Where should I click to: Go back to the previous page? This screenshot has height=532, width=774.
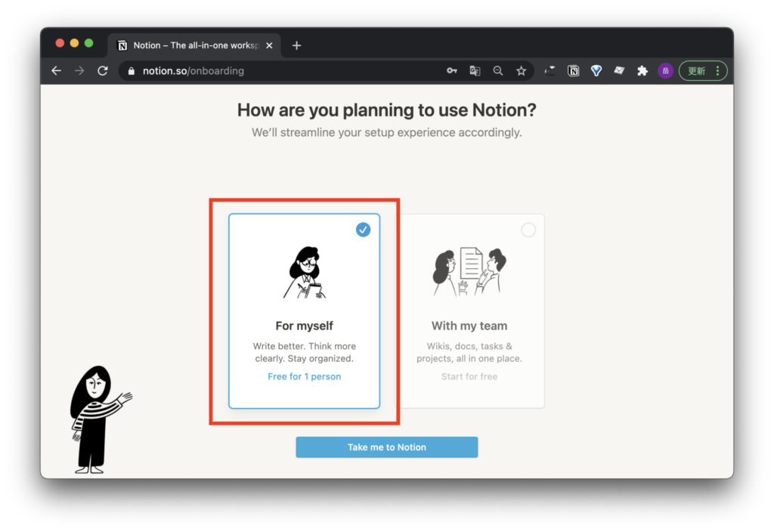click(56, 71)
